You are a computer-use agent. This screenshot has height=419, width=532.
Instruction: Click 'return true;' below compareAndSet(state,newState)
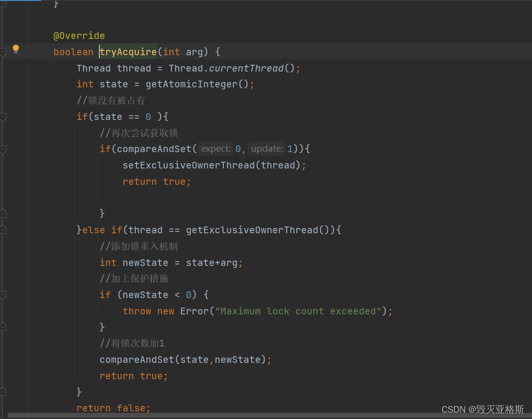[x=133, y=376]
